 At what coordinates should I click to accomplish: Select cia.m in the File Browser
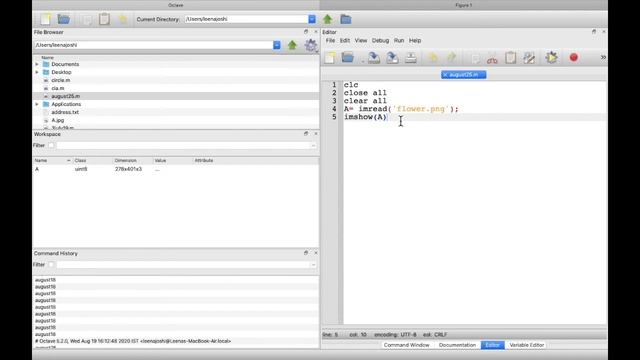coord(58,88)
